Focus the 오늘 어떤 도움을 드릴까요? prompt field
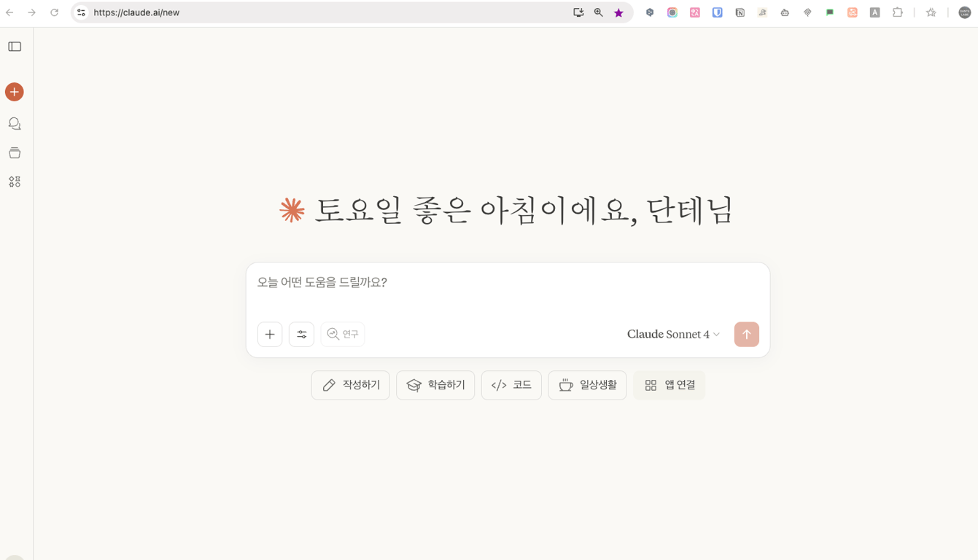 (508, 283)
